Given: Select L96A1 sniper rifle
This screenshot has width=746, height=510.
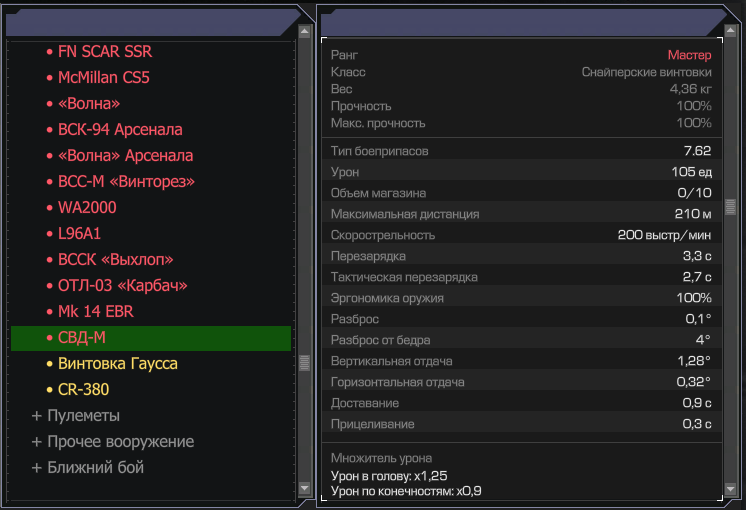Looking at the screenshot, I should (79, 234).
